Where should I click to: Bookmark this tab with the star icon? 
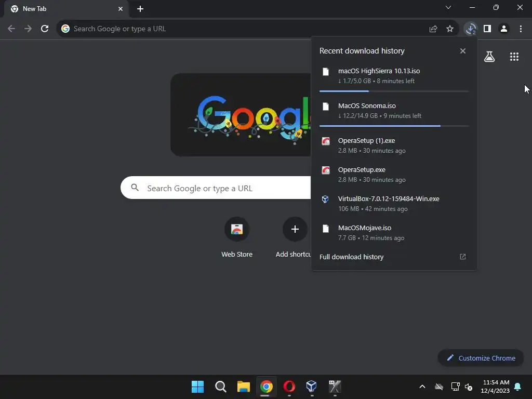[x=450, y=29]
